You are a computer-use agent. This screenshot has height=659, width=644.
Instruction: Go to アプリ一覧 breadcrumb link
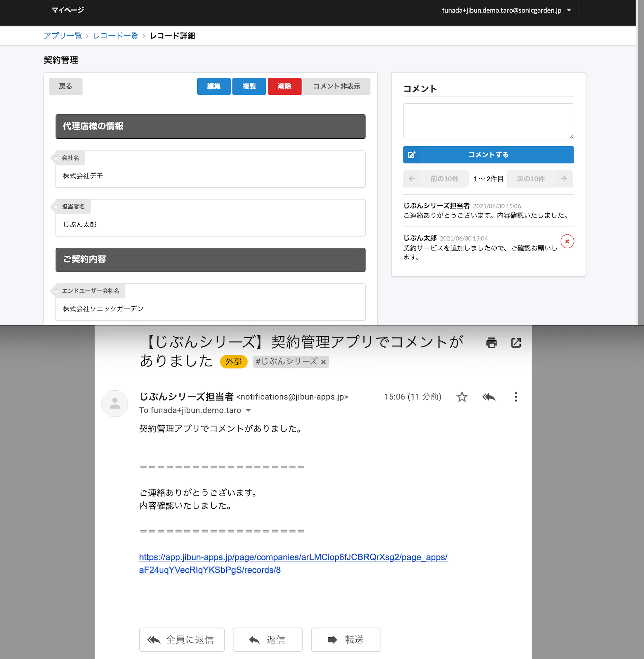point(63,36)
